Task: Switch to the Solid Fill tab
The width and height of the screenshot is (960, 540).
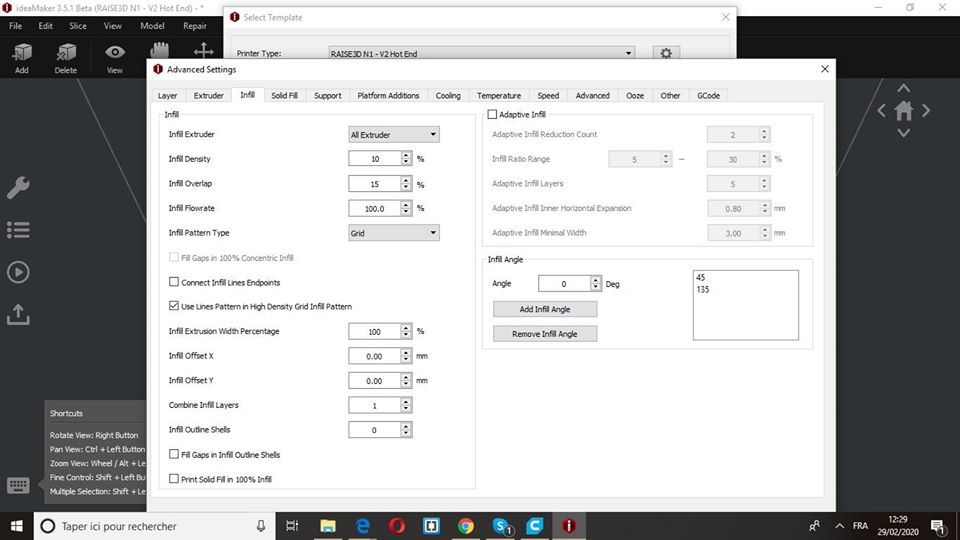Action: 284,96
